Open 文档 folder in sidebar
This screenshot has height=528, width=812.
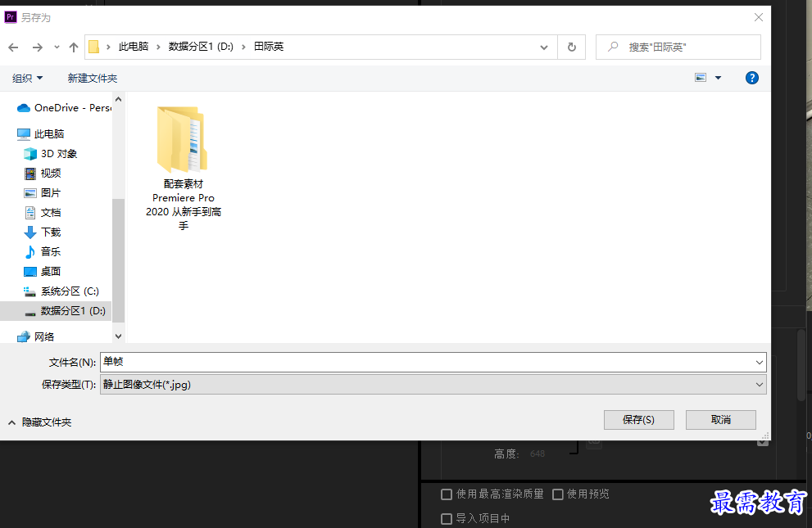pyautogui.click(x=43, y=213)
